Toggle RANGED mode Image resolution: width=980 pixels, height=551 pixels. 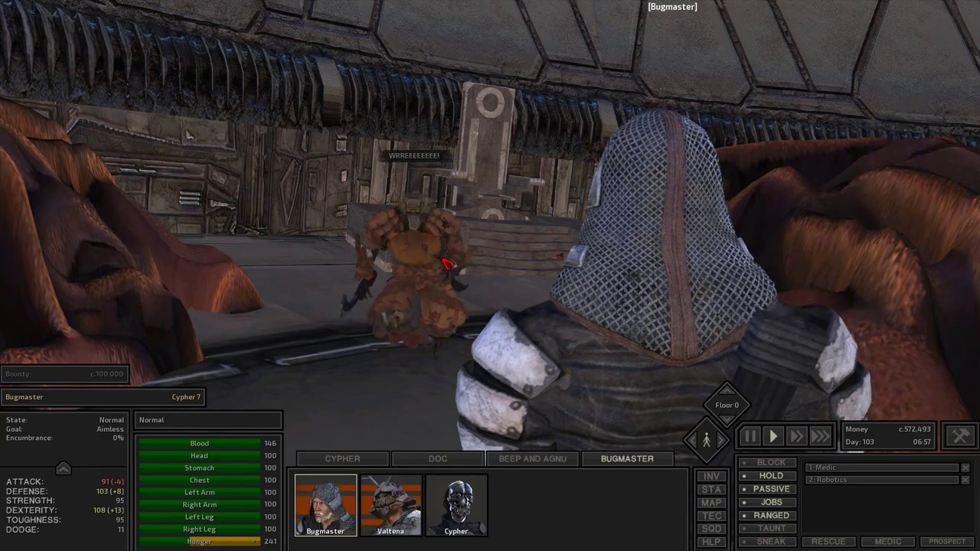pos(767,515)
